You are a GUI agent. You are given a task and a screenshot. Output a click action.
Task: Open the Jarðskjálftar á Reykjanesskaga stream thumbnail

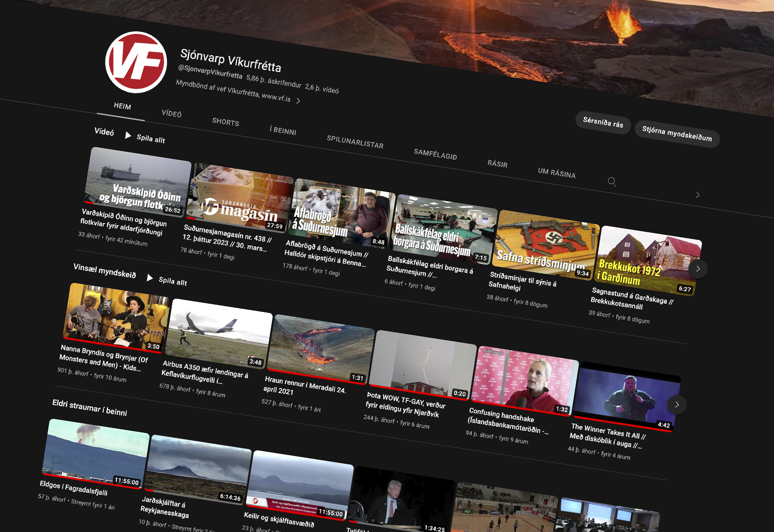coord(198,469)
